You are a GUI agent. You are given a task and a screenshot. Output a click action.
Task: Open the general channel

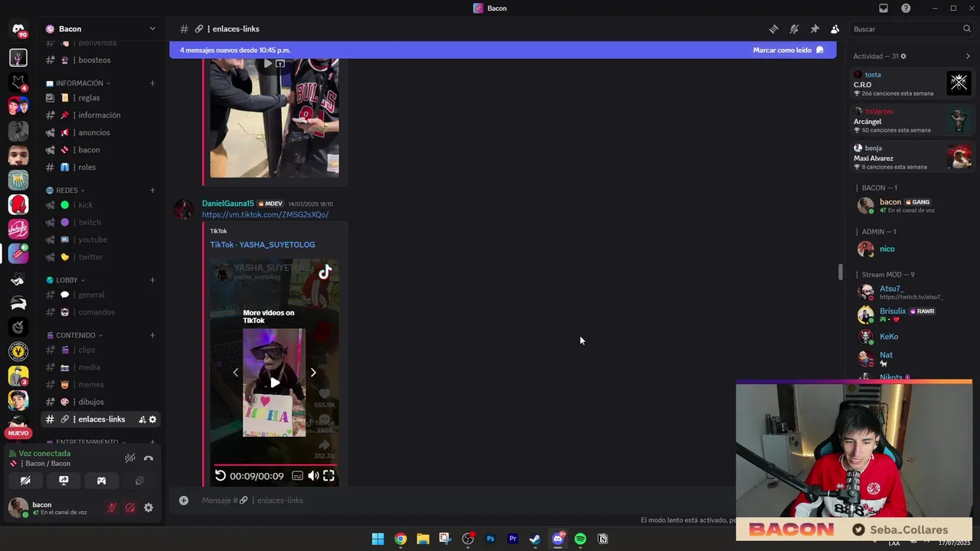pyautogui.click(x=101, y=295)
